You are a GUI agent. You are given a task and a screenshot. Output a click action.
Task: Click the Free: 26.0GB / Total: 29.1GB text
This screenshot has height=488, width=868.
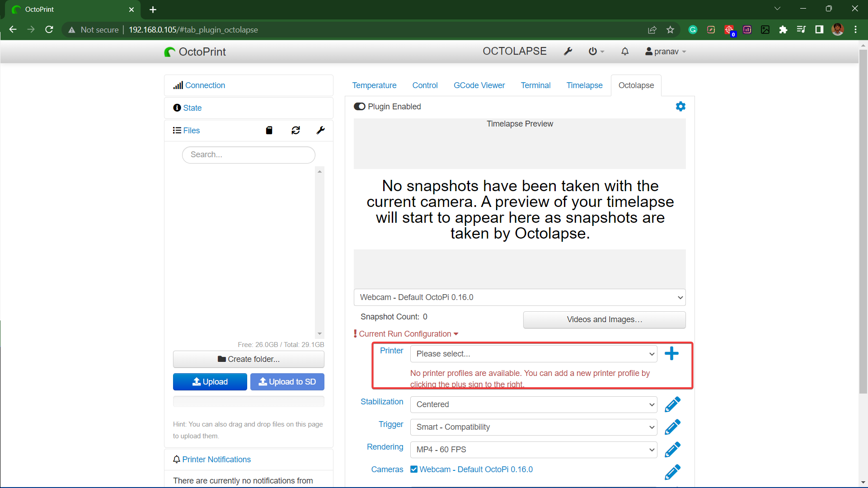point(281,345)
